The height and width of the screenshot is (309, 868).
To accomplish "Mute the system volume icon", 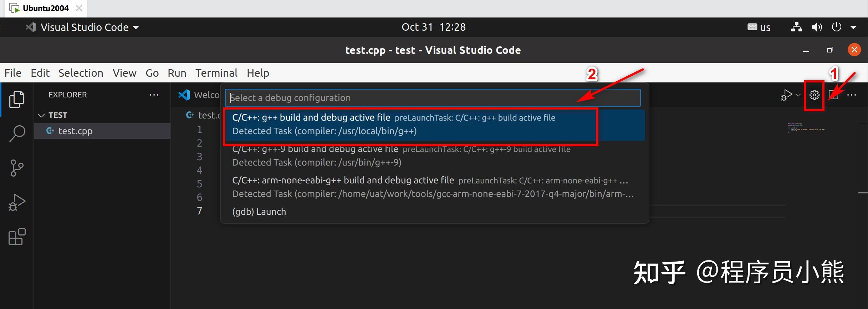I will [x=817, y=27].
